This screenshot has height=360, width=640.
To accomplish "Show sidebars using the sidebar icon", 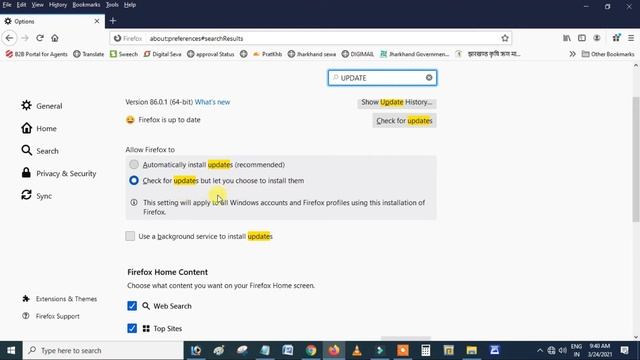I will click(x=582, y=38).
